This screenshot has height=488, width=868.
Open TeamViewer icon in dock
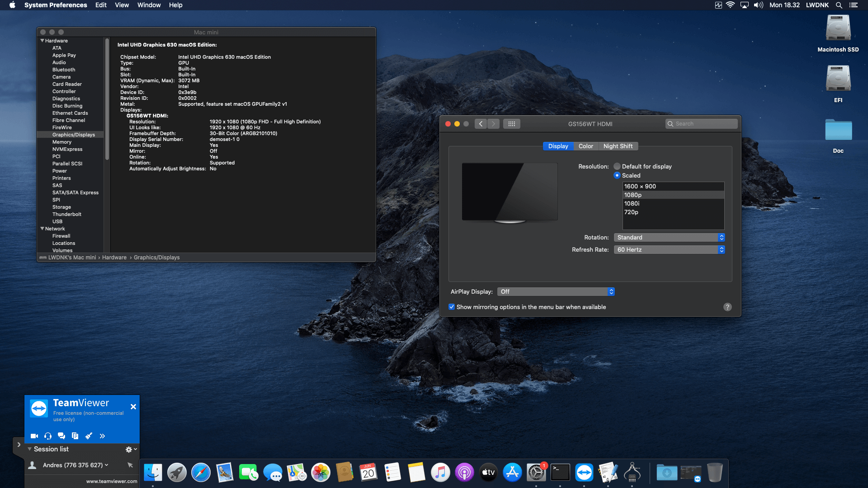pos(584,473)
